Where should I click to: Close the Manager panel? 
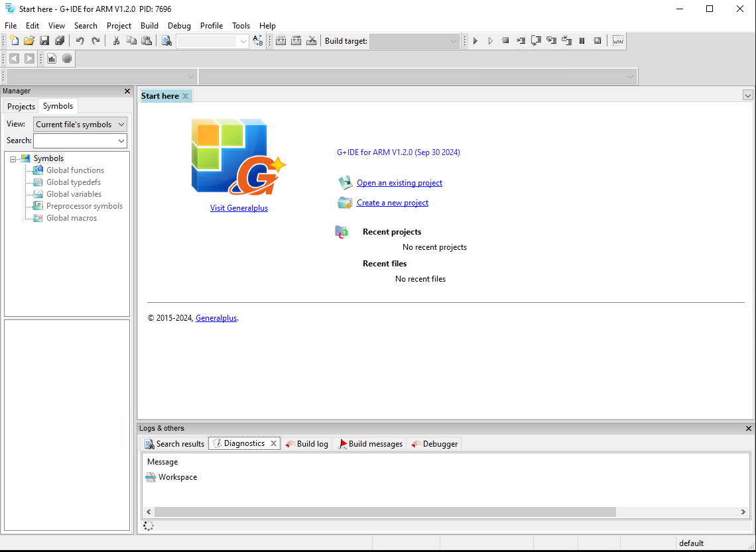(x=127, y=91)
